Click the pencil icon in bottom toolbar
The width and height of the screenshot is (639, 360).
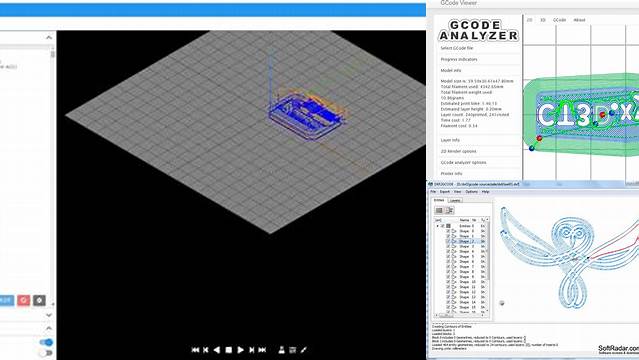tap(304, 350)
